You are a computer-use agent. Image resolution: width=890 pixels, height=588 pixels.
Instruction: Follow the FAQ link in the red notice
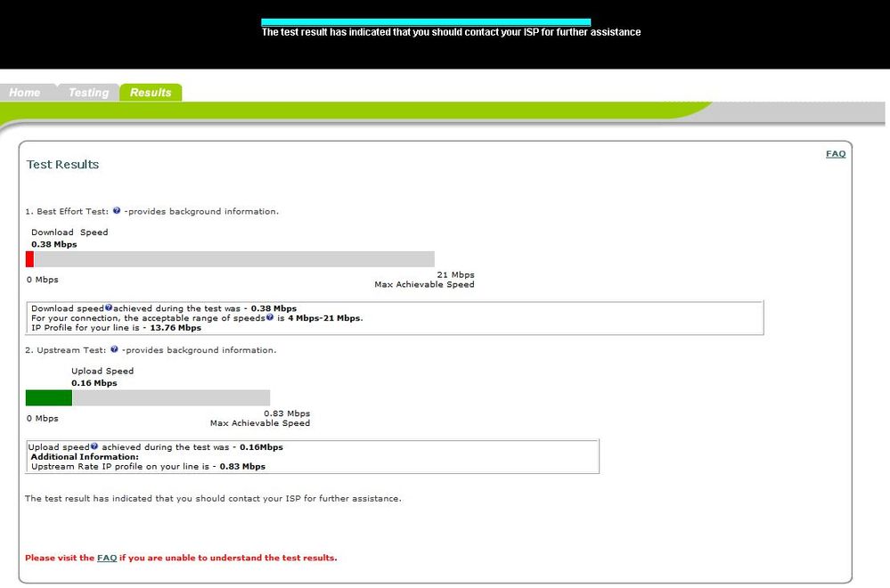click(x=107, y=558)
